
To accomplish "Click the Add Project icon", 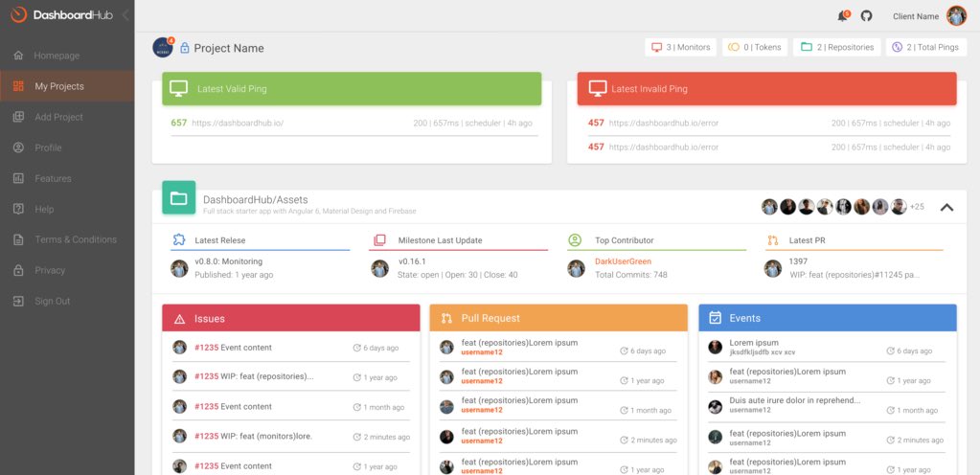I will click(x=19, y=117).
